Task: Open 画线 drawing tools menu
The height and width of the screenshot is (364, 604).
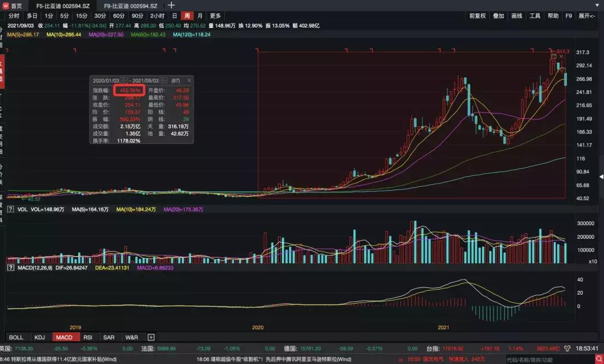Action: [x=517, y=16]
